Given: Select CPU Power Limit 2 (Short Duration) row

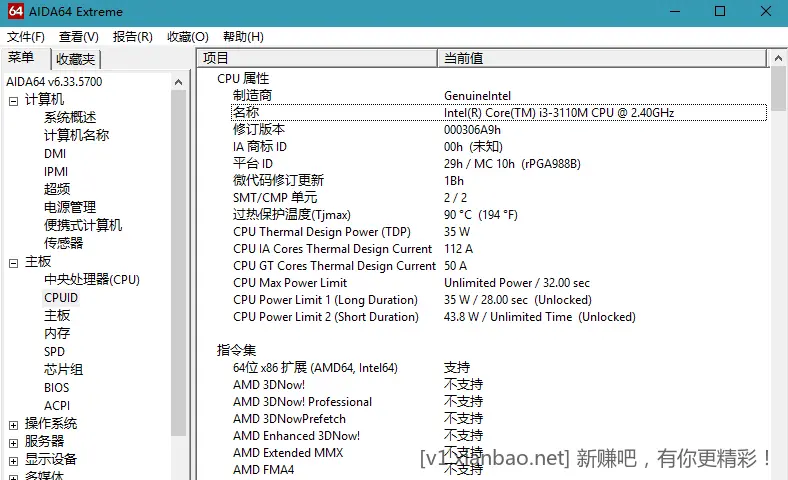Looking at the screenshot, I should tap(499, 317).
